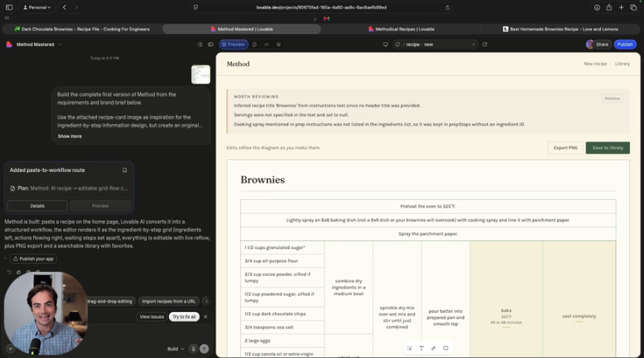Screen dimensions: 644x358
Task: Click the '2 large eggs' ingredient cell
Action: pyautogui.click(x=282, y=341)
